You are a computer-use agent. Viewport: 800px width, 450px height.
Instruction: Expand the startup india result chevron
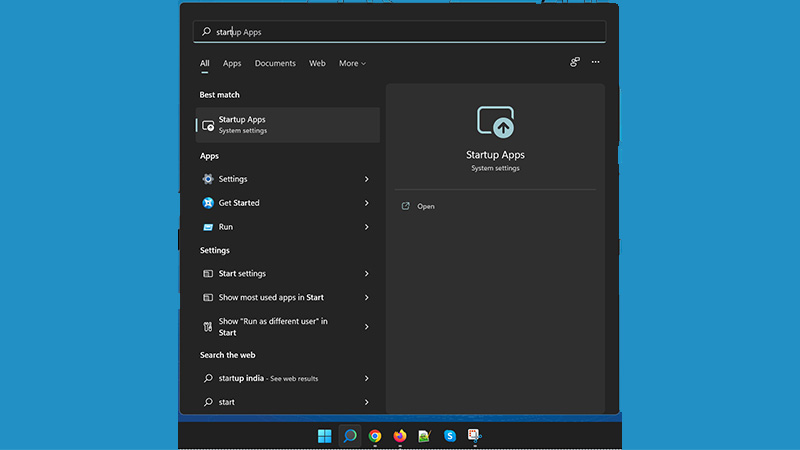click(366, 379)
